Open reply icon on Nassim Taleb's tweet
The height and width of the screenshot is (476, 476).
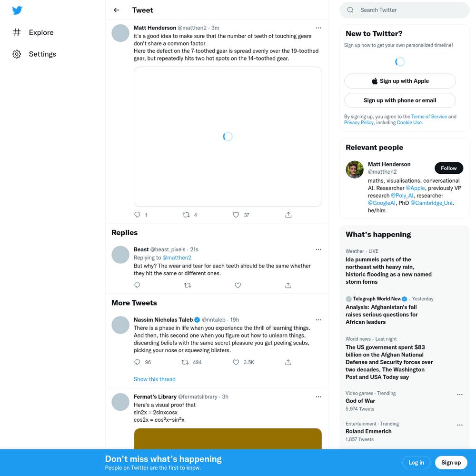point(137,362)
